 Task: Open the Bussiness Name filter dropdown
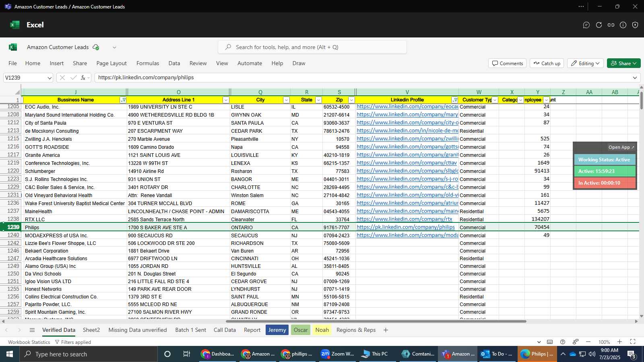[x=123, y=100]
